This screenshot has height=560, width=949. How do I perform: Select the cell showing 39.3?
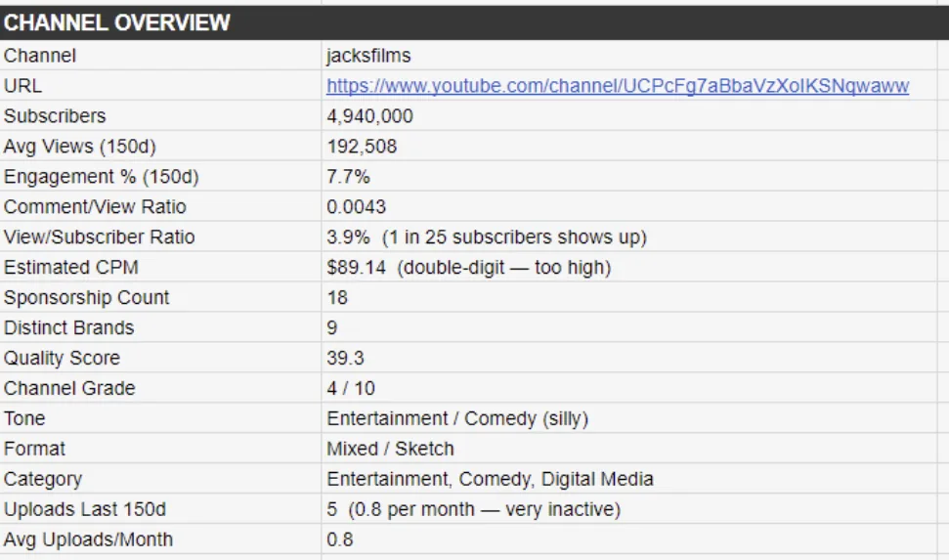(x=629, y=358)
